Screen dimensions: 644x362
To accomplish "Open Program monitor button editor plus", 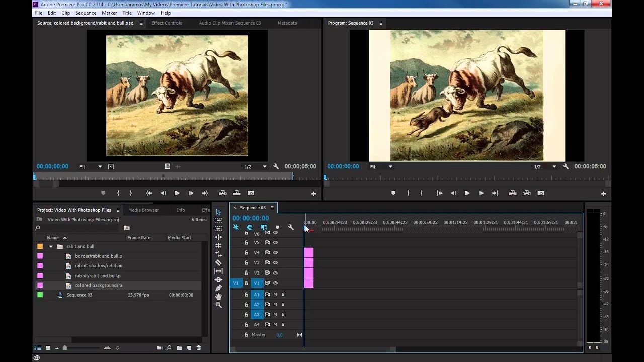I will [x=603, y=194].
